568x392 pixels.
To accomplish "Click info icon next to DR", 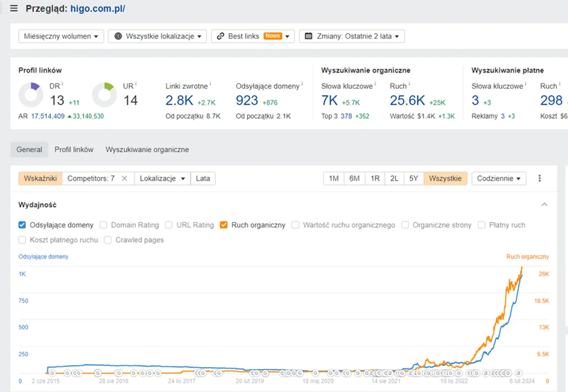I will pyautogui.click(x=62, y=84).
